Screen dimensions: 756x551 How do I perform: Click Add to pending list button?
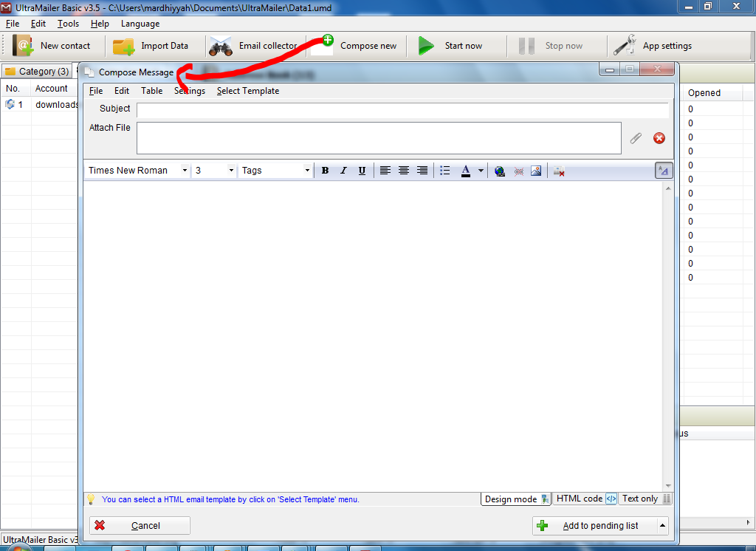(x=595, y=525)
